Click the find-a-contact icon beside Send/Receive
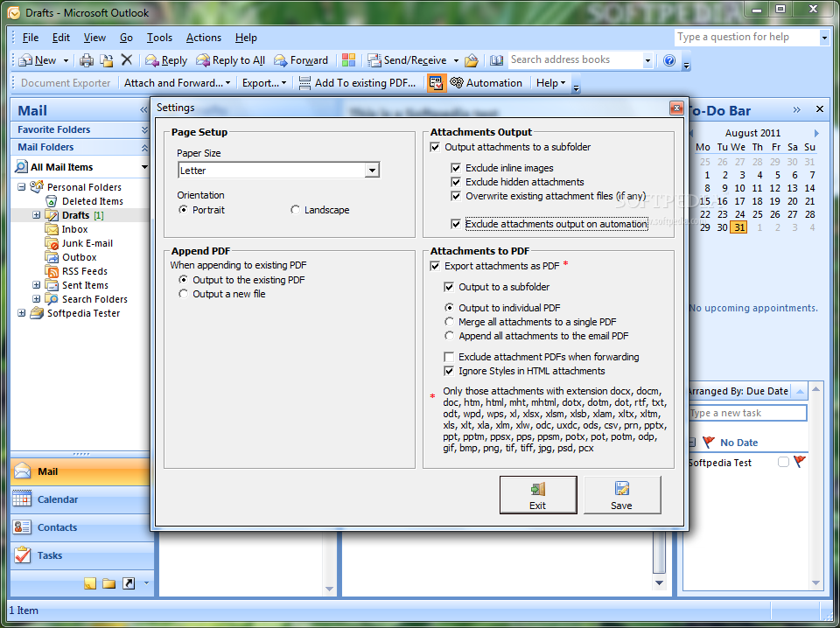 click(472, 60)
